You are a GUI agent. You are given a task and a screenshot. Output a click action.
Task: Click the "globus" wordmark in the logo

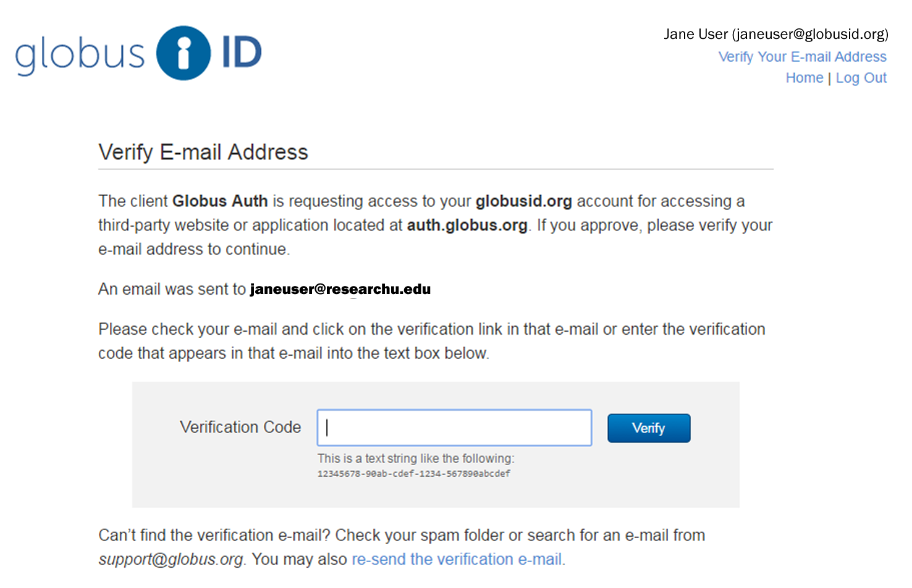80,54
